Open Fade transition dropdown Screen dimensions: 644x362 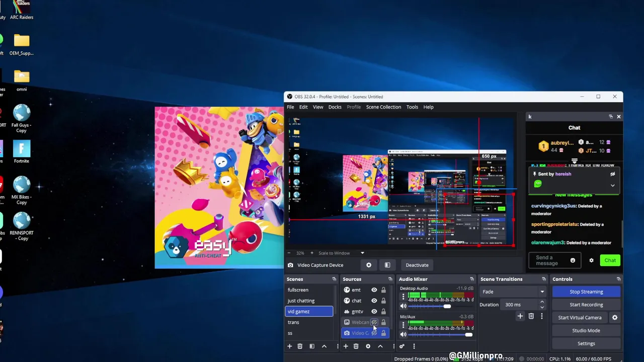[513, 292]
